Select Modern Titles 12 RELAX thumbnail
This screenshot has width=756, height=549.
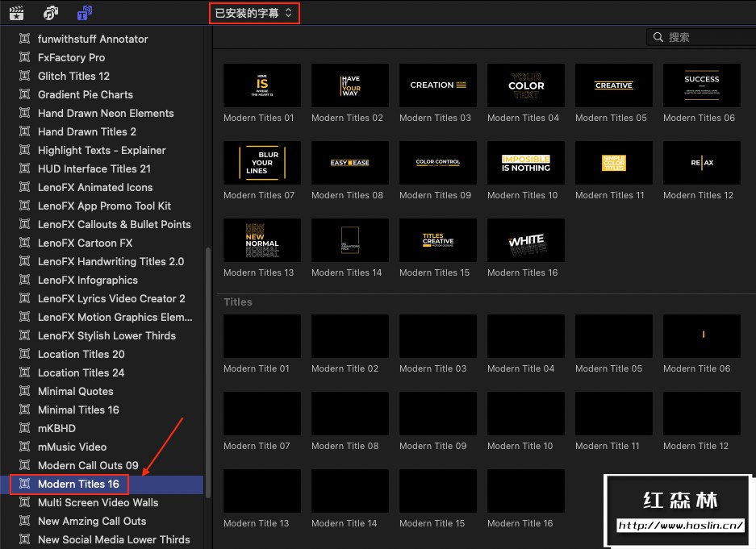pos(702,163)
